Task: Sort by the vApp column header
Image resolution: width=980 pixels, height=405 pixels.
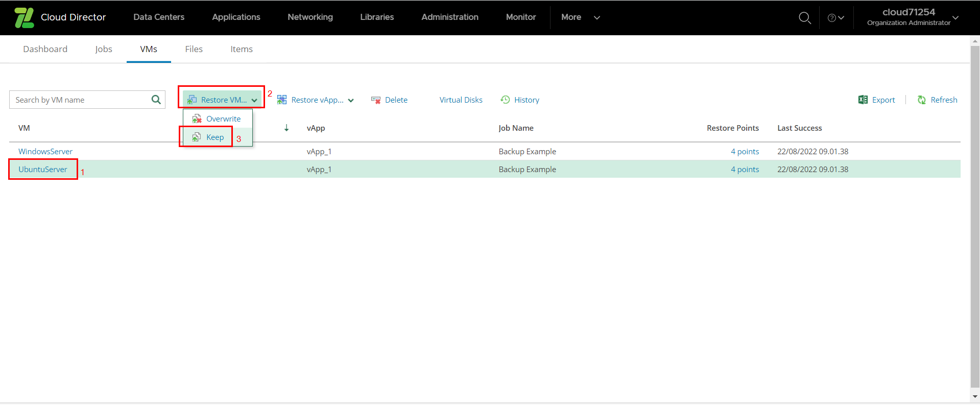Action: (x=316, y=128)
